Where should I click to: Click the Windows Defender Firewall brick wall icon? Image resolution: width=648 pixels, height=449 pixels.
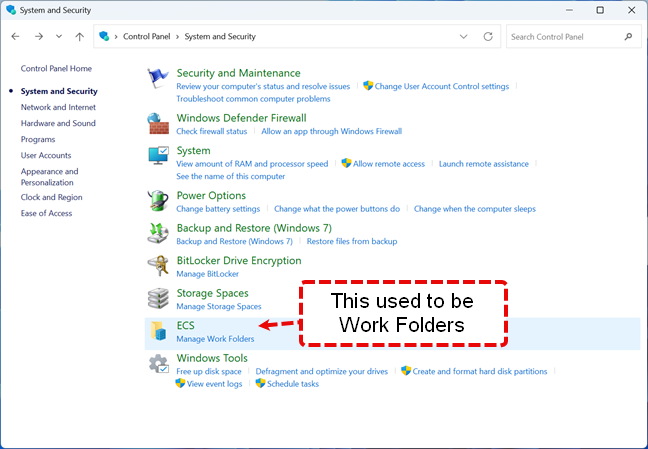pos(158,123)
